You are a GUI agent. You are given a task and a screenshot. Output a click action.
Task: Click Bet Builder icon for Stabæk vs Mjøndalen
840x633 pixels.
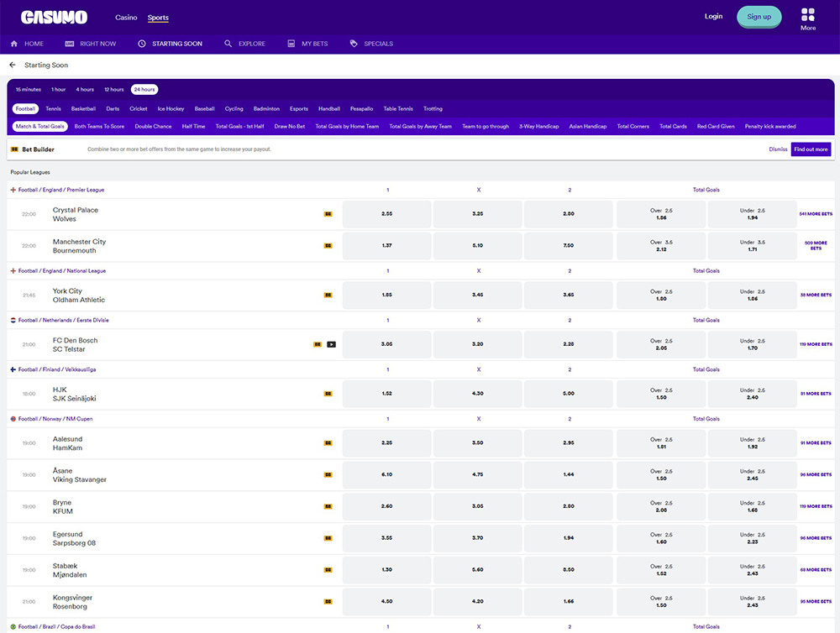tap(328, 570)
